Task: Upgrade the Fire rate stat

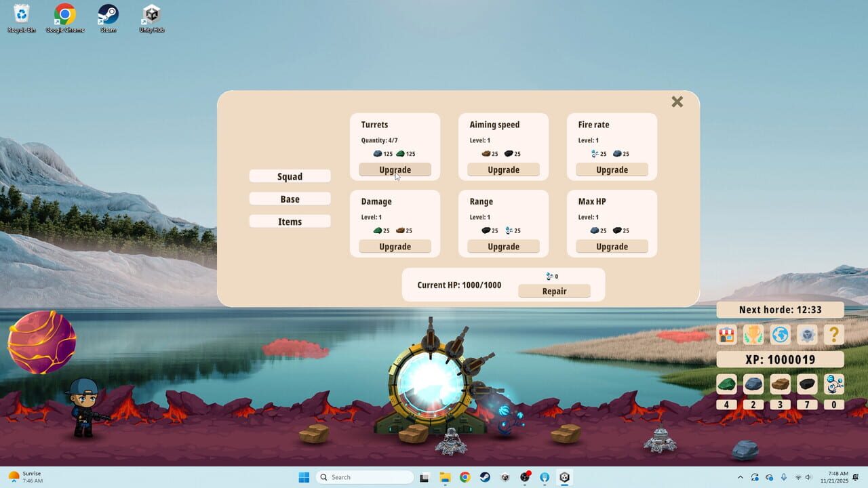Action: (x=612, y=169)
